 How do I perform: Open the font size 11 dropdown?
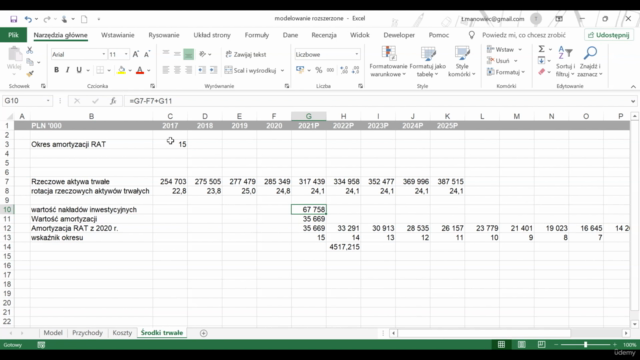[126, 54]
